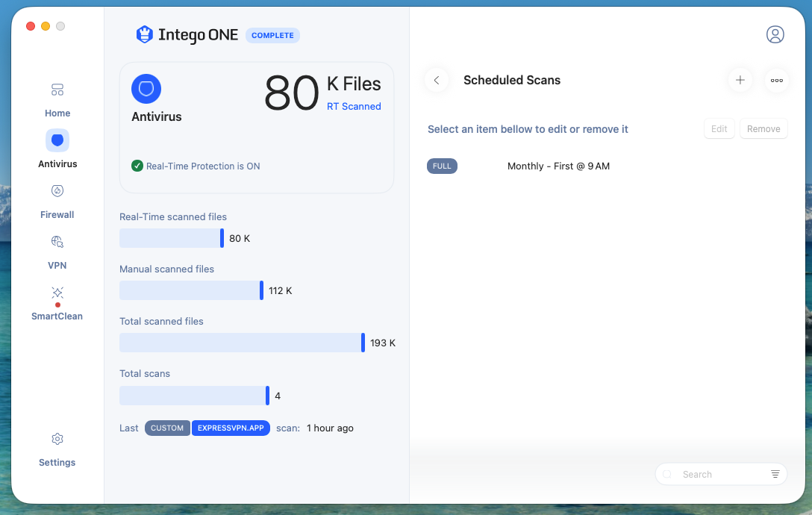This screenshot has width=812, height=515.
Task: Click the CUSTOM scan tag
Action: pyautogui.click(x=167, y=428)
